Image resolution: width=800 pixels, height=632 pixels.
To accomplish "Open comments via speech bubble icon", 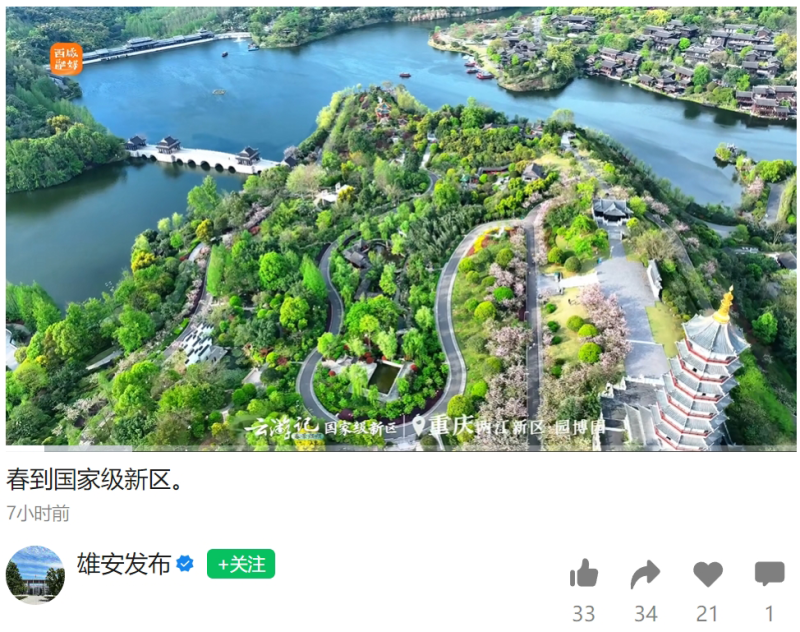I will pos(769,574).
